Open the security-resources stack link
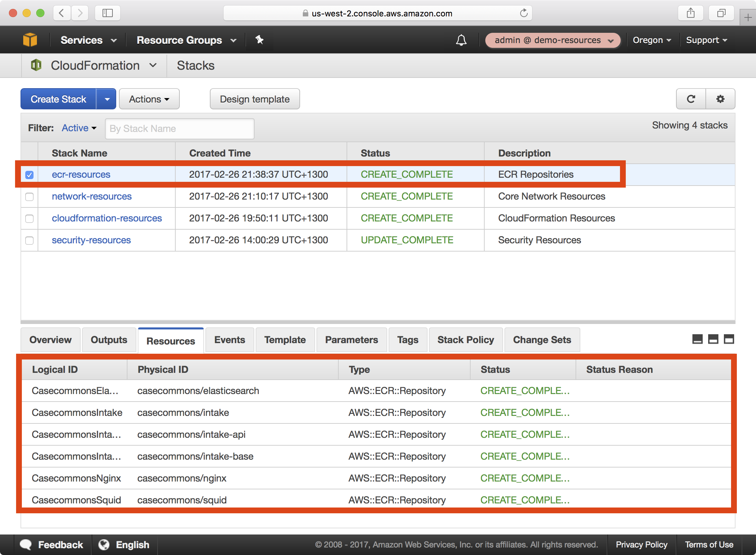The width and height of the screenshot is (756, 555). point(91,240)
